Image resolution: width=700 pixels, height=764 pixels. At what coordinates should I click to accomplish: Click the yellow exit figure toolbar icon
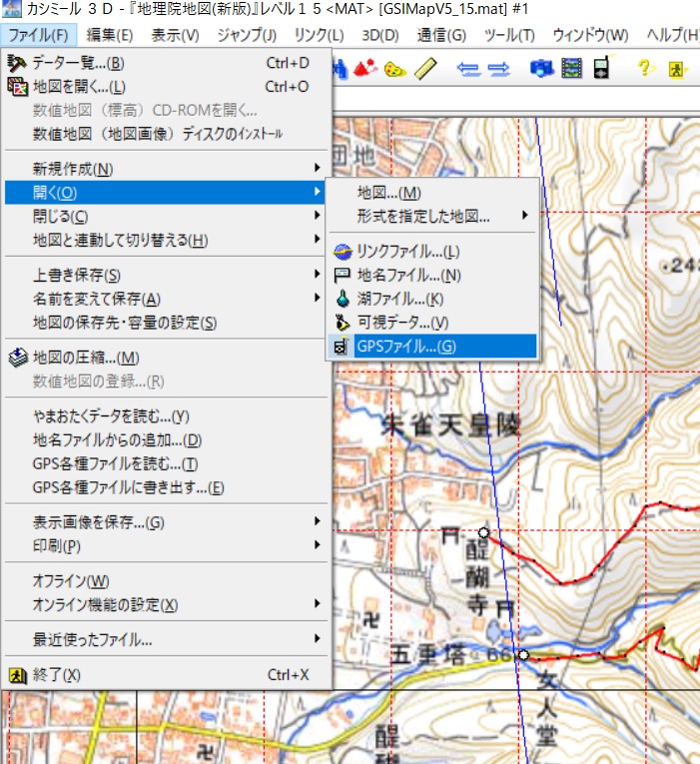click(677, 70)
